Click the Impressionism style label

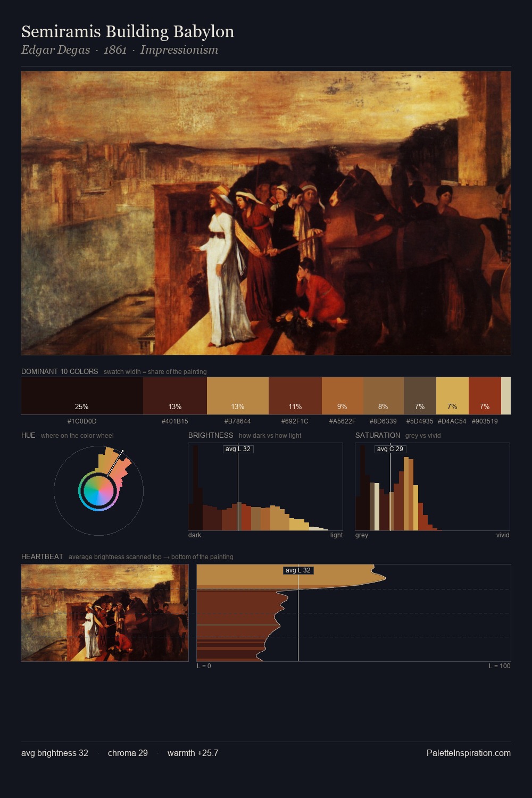coord(179,50)
